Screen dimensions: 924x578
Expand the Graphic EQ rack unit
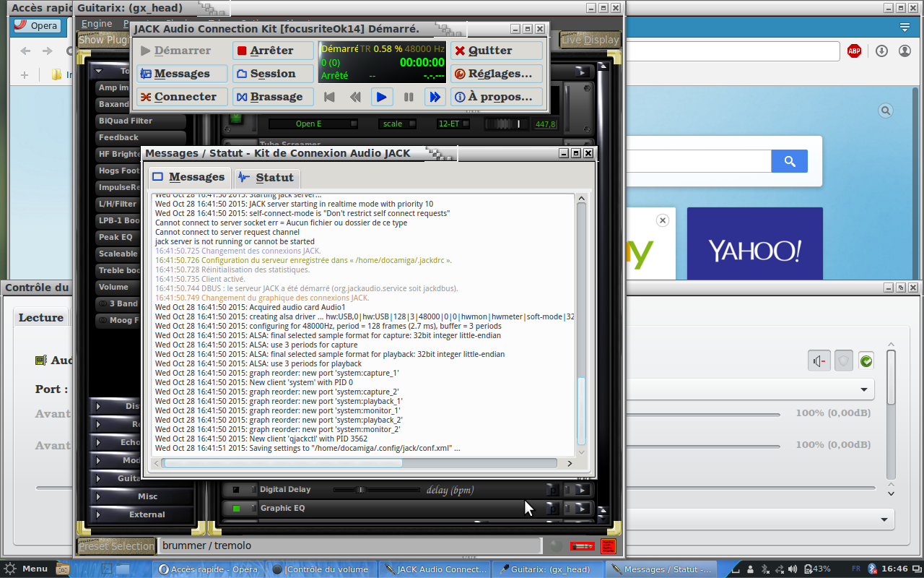point(581,509)
